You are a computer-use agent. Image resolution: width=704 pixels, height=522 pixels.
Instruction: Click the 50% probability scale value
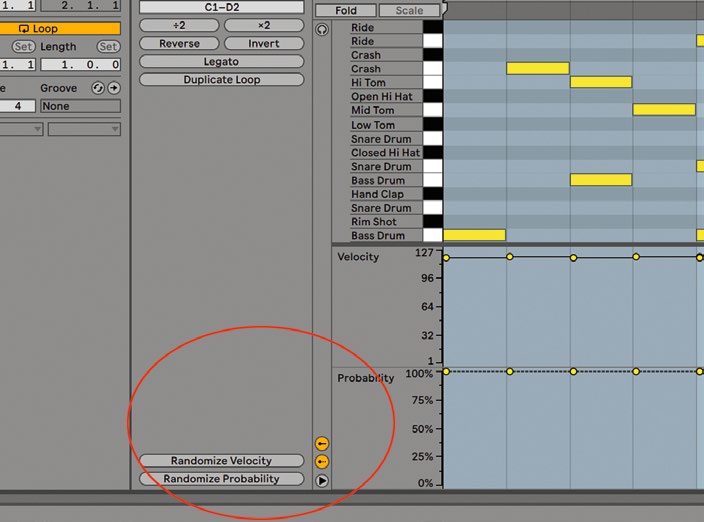[x=422, y=429]
